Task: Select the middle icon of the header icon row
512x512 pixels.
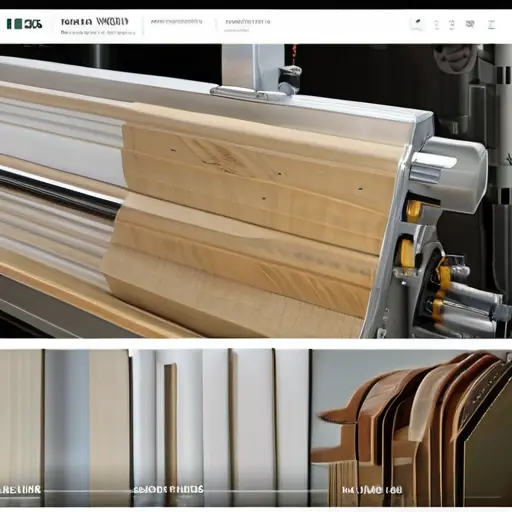Action: coord(451,25)
